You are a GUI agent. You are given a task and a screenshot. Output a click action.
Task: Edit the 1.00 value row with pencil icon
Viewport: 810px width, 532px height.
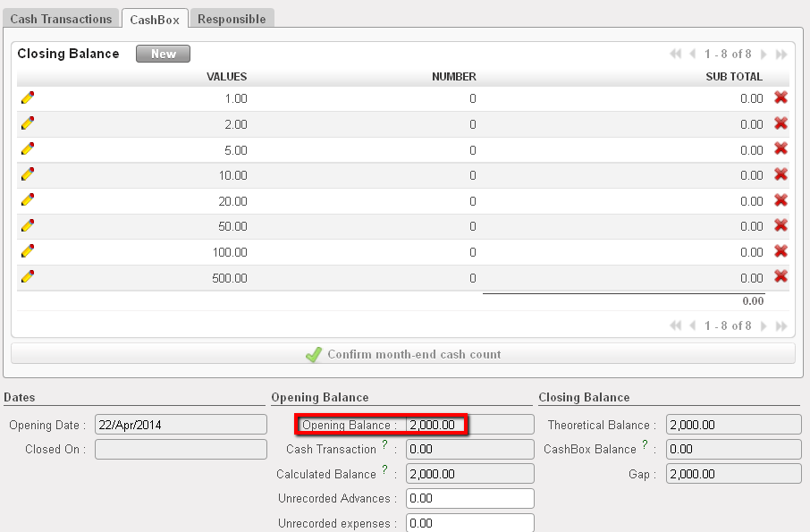click(27, 98)
